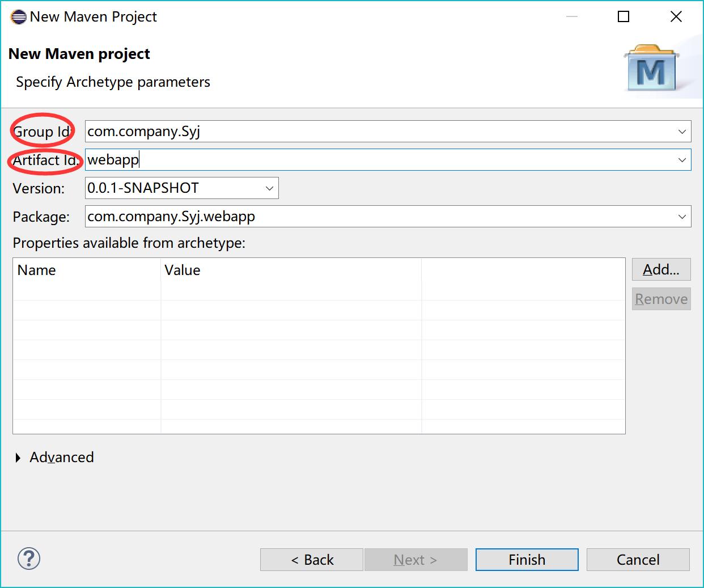This screenshot has width=704, height=588.
Task: Cancel the New Maven Project wizard
Action: (638, 560)
